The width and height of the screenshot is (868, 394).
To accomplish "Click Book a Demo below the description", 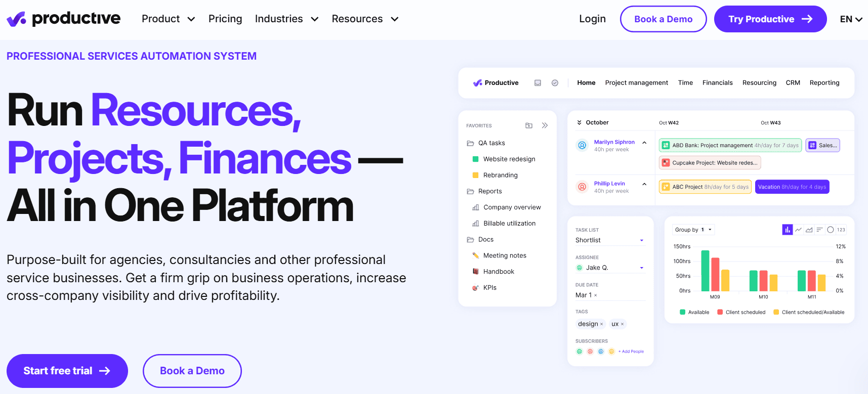I will [192, 371].
